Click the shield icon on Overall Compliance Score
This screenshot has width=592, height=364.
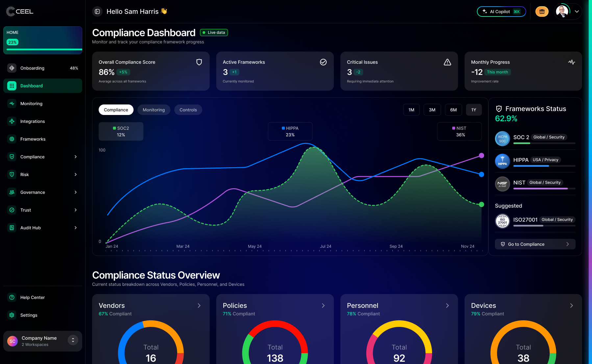tap(199, 62)
